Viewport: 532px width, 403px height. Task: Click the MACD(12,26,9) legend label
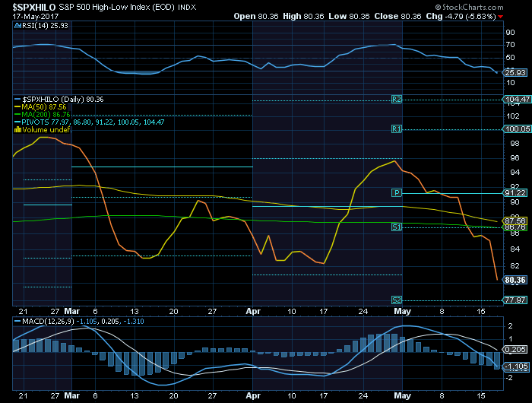(x=49, y=321)
